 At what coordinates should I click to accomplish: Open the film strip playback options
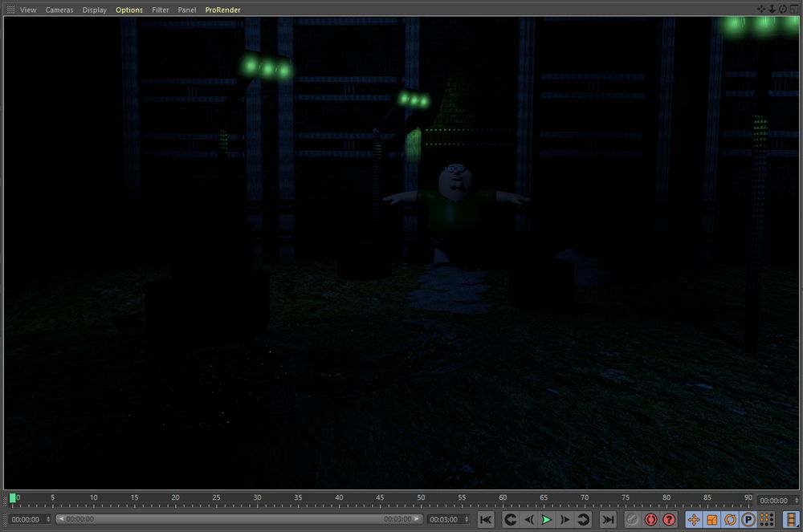coord(791,520)
